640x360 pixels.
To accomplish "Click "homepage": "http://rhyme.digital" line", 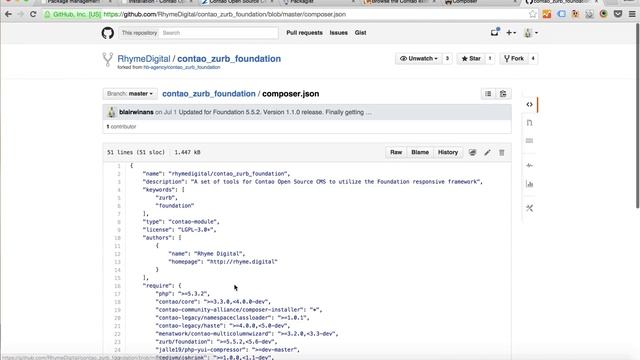I will [223, 262].
